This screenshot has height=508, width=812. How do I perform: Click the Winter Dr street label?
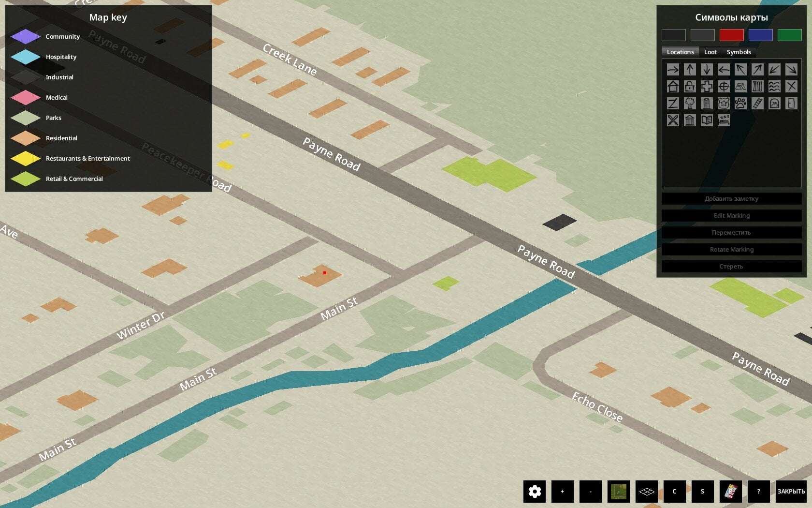[x=141, y=325]
